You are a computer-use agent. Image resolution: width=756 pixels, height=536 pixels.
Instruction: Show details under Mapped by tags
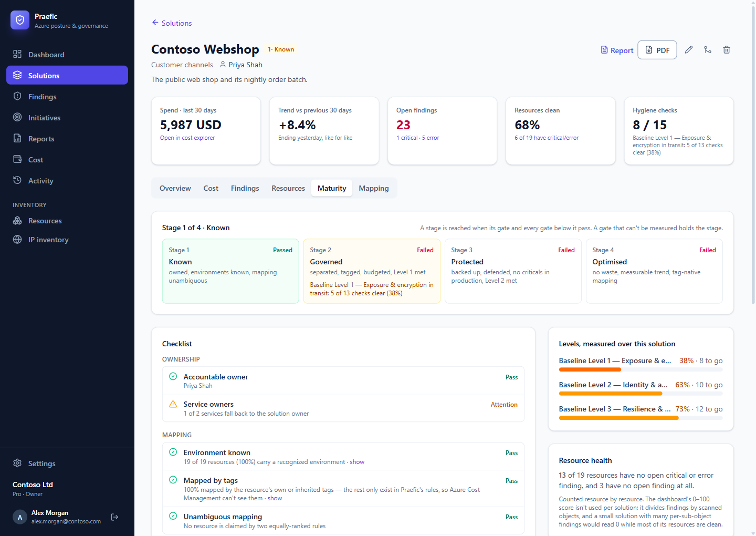click(275, 498)
